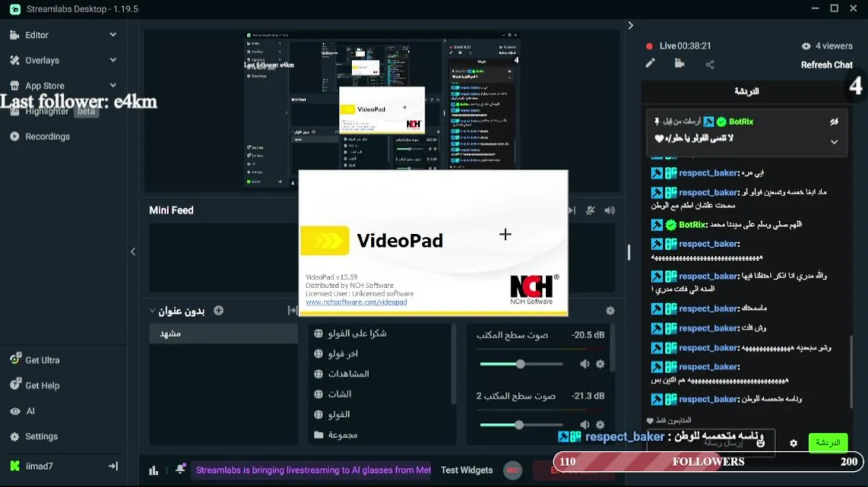Collapse the left editor panel arrow
Viewport: 868px width, 487px height.
(133, 252)
